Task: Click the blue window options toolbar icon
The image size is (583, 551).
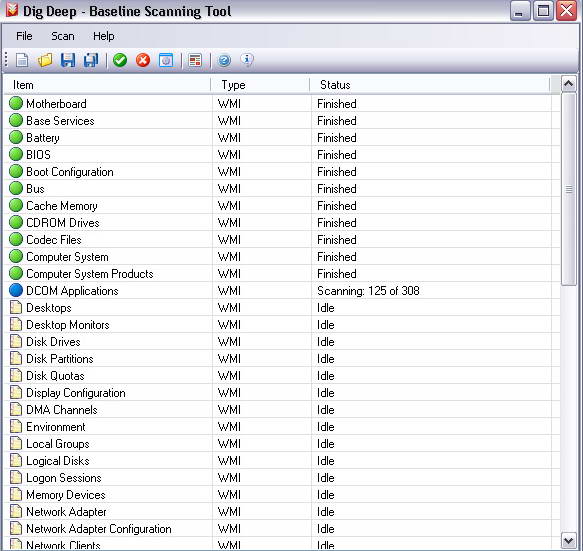Action: click(x=166, y=60)
